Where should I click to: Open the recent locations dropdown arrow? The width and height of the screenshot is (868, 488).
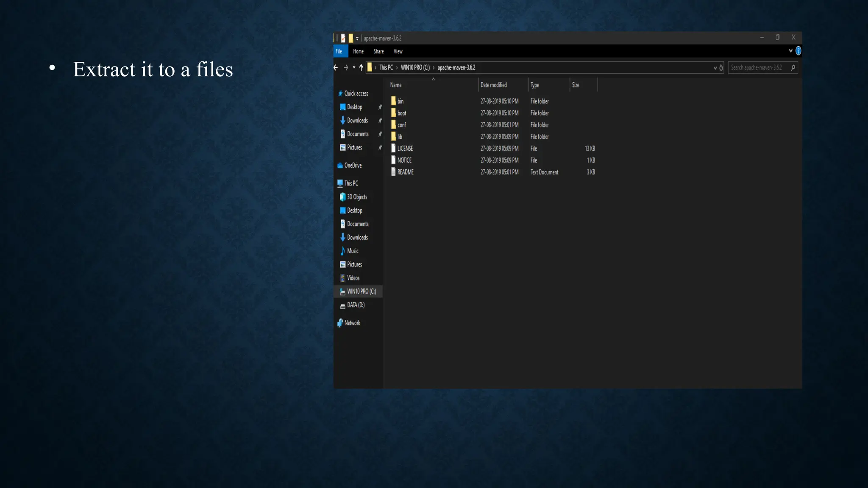354,67
